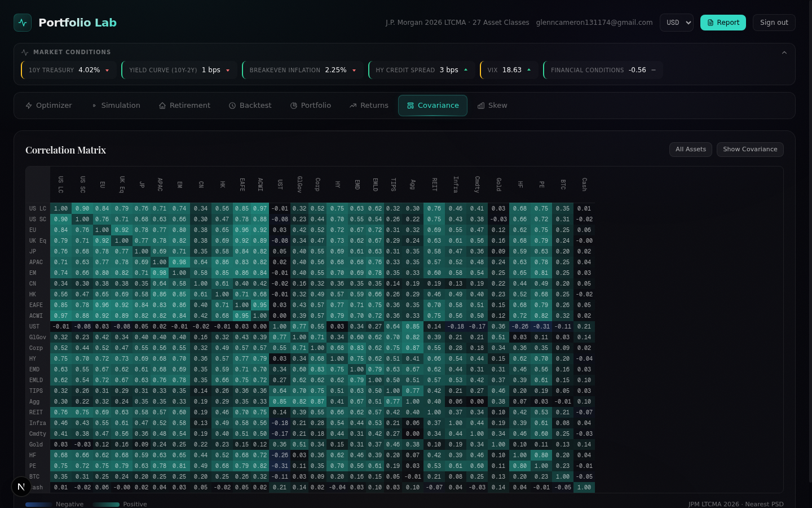Collapse the Market Conditions panel chevron

(784, 52)
